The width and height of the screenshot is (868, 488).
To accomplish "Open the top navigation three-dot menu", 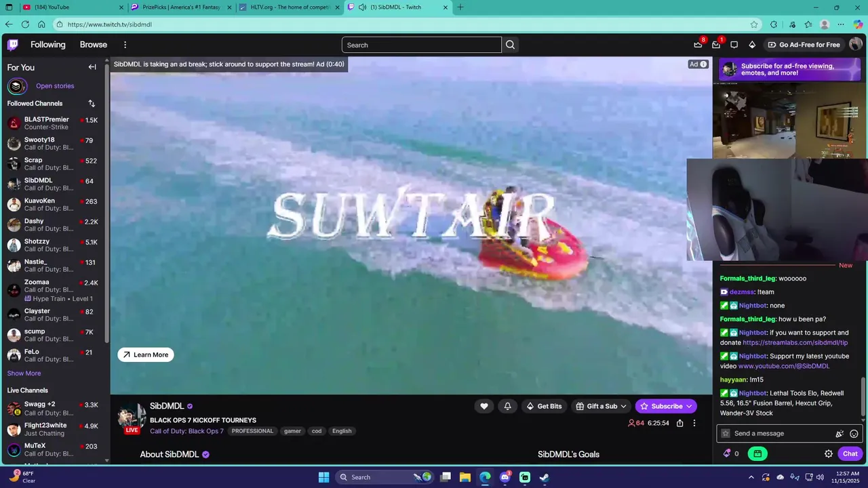I will coord(125,45).
